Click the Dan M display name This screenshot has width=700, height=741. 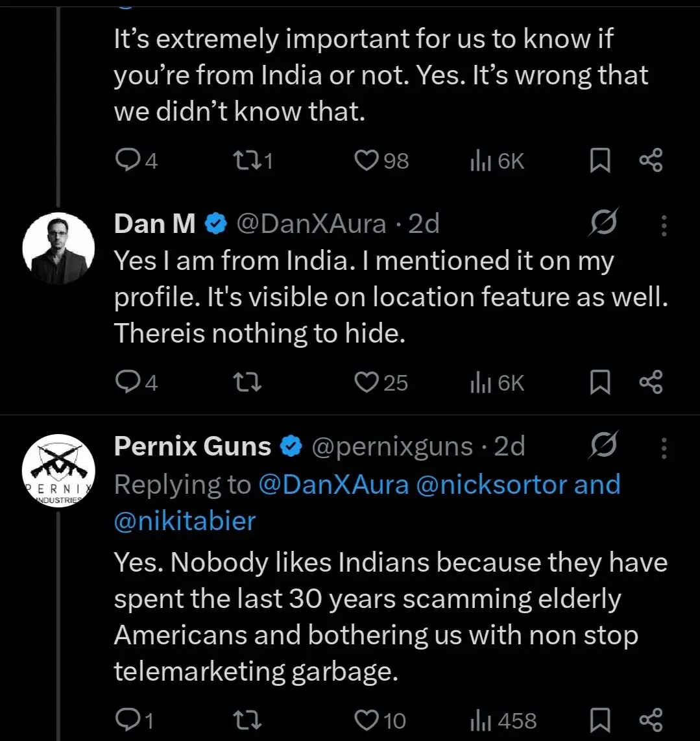154,224
